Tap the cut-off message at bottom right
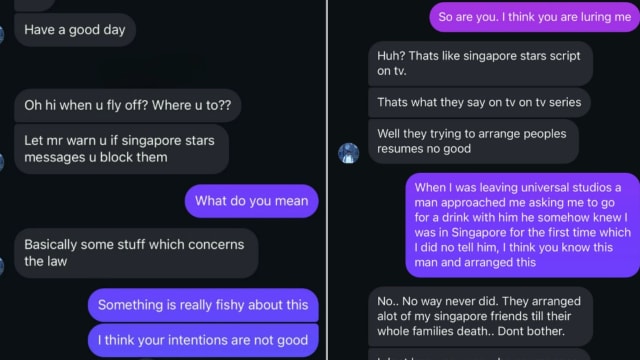This screenshot has height=360, width=640. click(480, 354)
